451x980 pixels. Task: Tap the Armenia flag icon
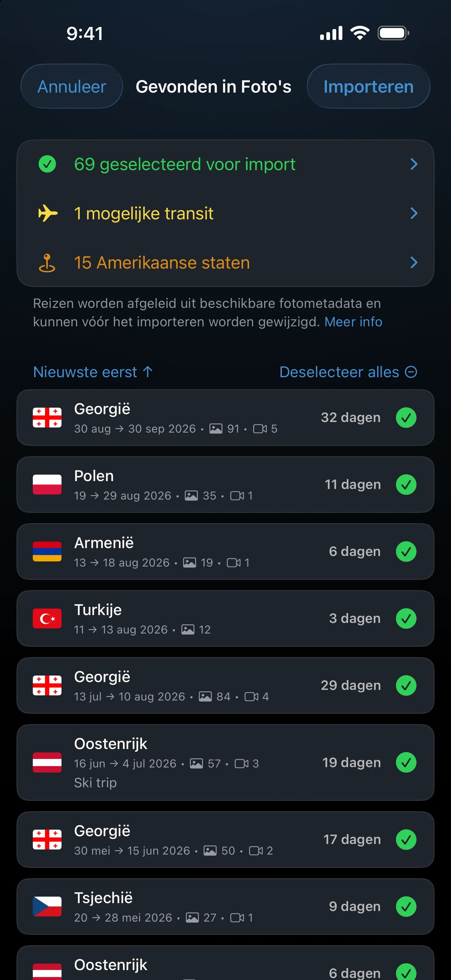point(47,551)
